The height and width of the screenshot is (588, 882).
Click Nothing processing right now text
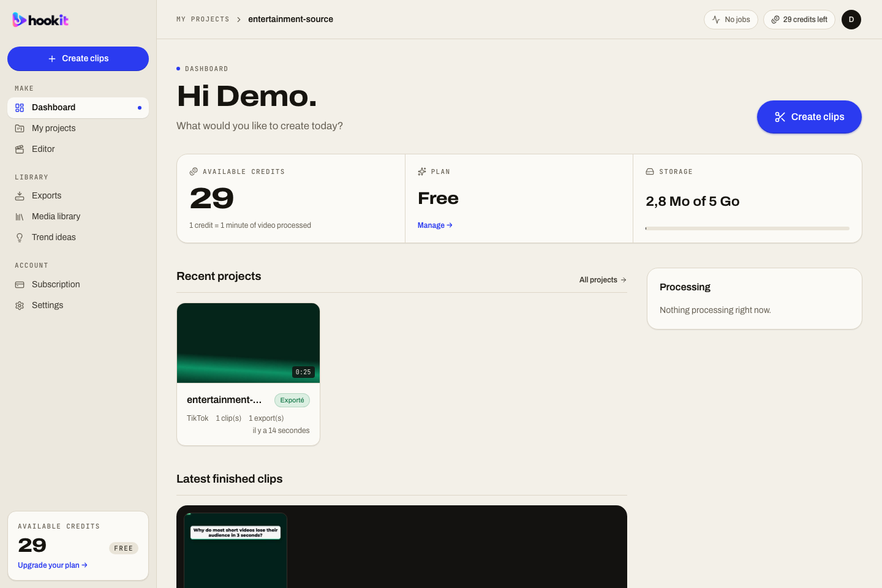(715, 311)
